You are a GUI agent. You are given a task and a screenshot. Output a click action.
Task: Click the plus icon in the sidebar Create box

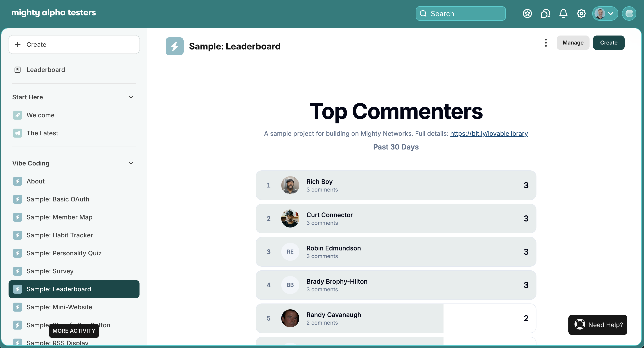(18, 45)
